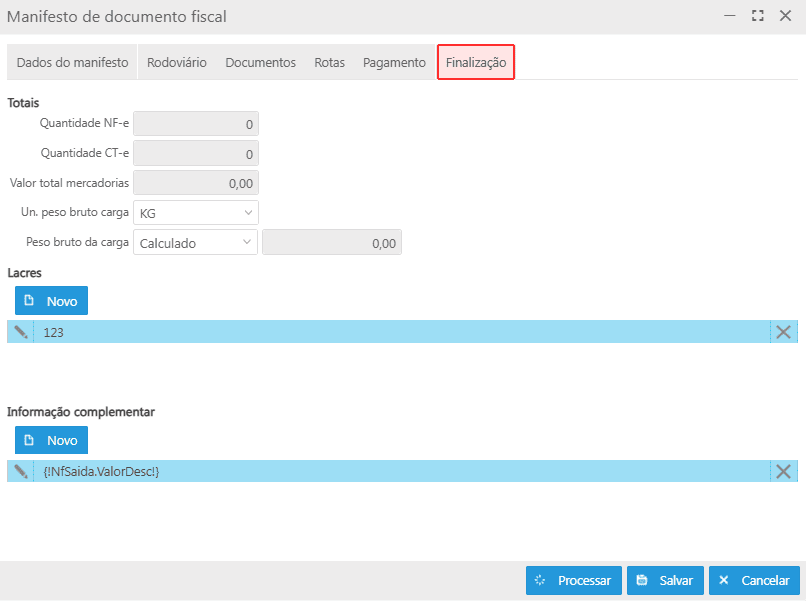Save the manifesto with Salvar button
Image resolution: width=806 pixels, height=601 pixels.
[x=665, y=581]
